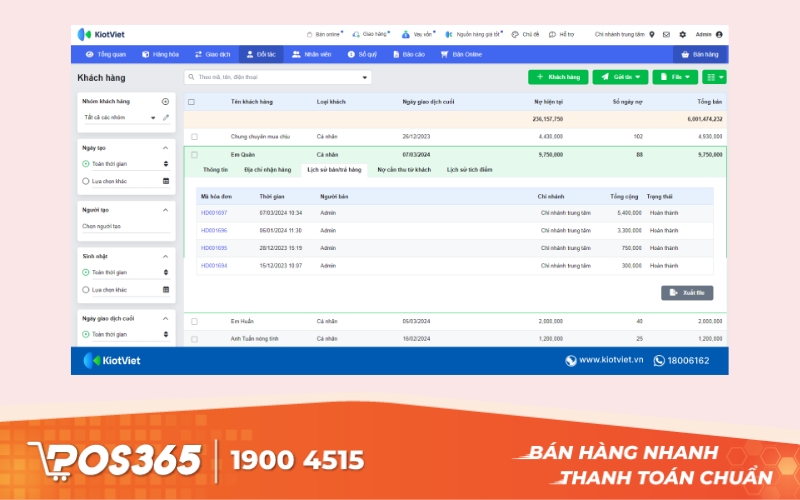Tick checkbox for Em Huấn row
This screenshot has width=800, height=500.
(x=194, y=321)
